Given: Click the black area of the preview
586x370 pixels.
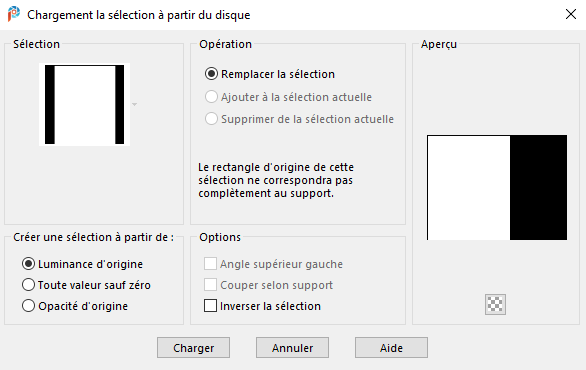Looking at the screenshot, I should [538, 188].
